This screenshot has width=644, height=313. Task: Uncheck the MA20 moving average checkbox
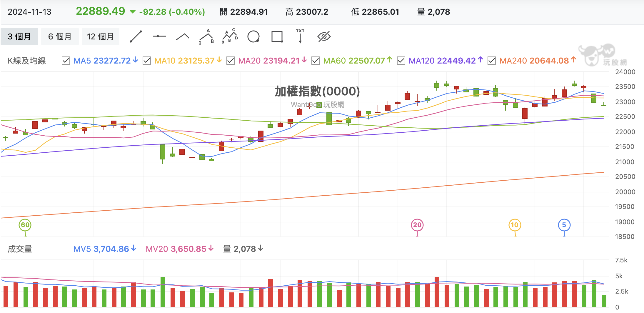(x=231, y=61)
